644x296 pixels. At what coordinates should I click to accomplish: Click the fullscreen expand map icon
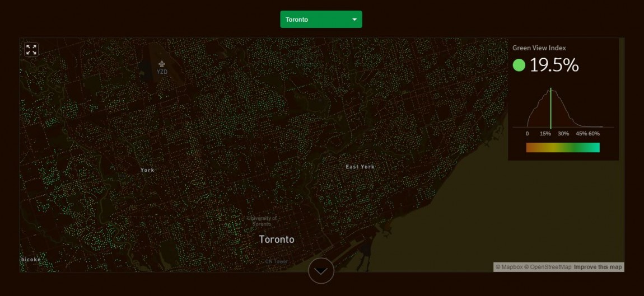click(x=31, y=50)
